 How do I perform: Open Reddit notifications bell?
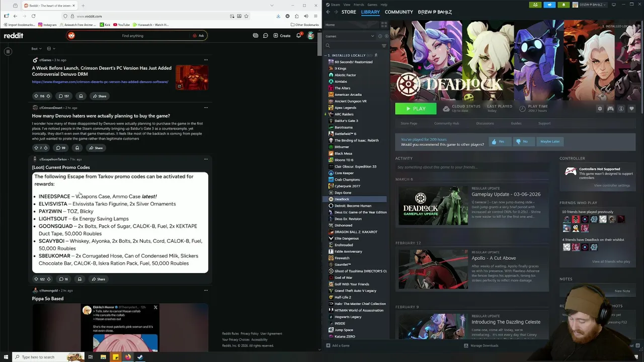[298, 36]
